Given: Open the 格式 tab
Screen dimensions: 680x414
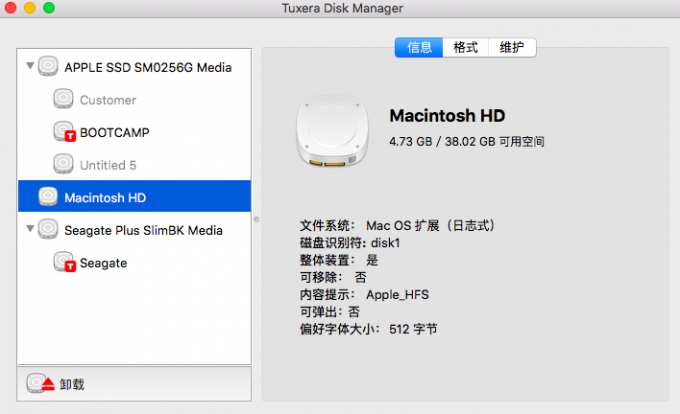Looking at the screenshot, I should click(465, 47).
